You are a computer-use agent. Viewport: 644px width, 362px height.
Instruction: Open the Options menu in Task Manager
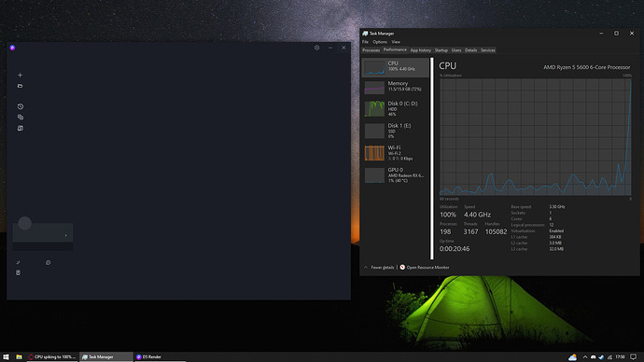pos(380,42)
